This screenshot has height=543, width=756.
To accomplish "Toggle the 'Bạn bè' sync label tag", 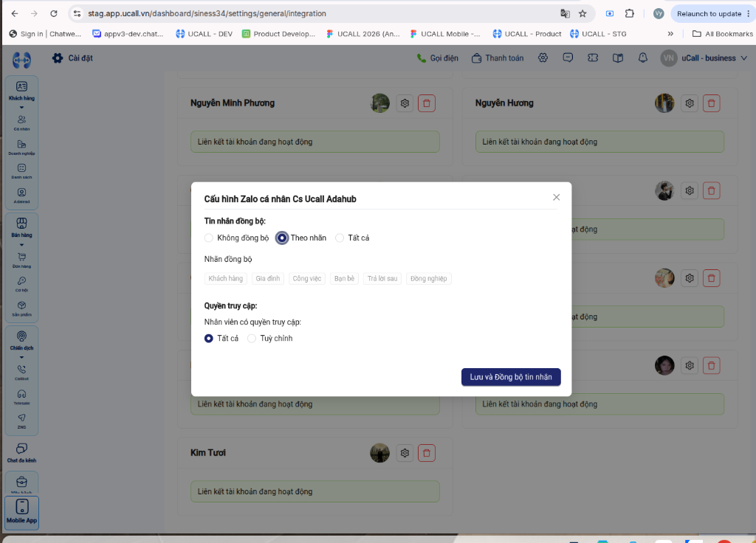I will (x=344, y=278).
